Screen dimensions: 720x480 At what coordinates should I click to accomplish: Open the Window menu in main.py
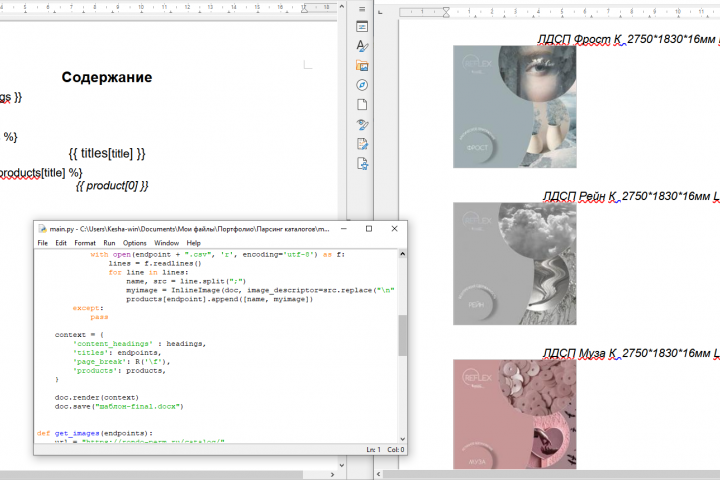point(166,243)
